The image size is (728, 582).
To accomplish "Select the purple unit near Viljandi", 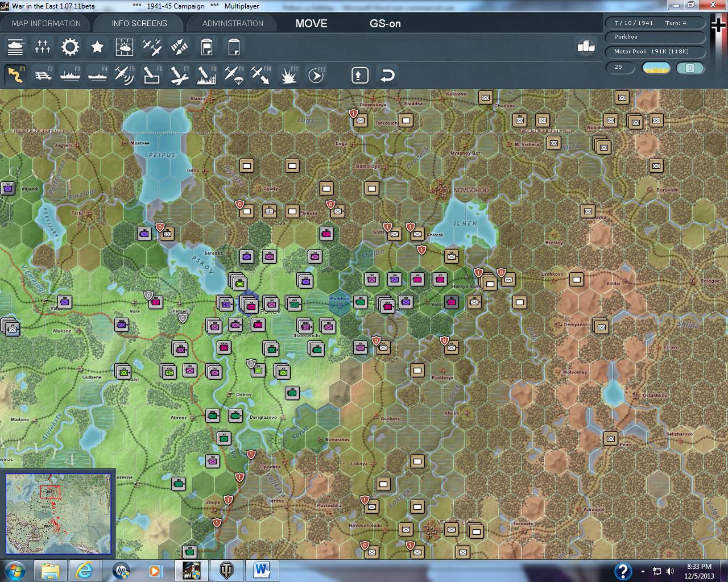I will 7,188.
